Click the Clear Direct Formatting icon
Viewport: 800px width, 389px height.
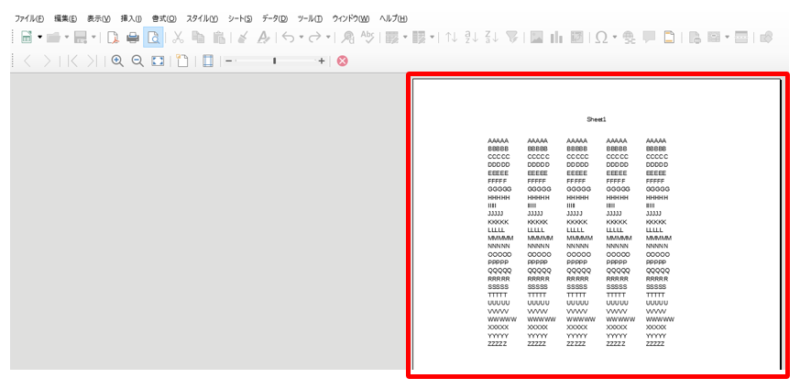263,37
